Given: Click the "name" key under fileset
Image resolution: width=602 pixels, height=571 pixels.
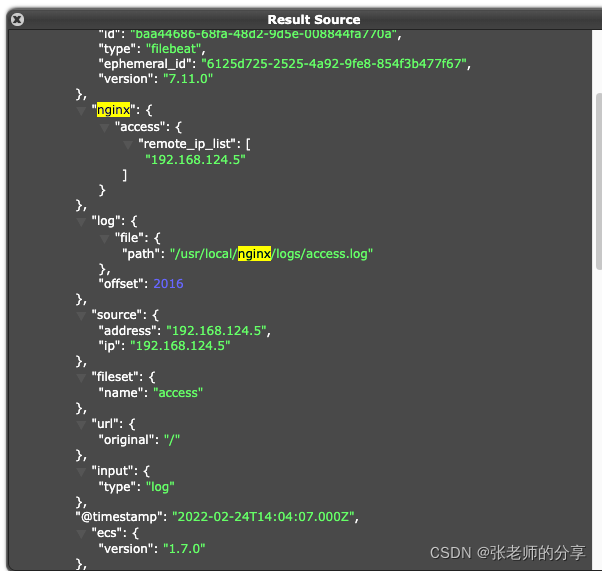Looking at the screenshot, I should point(121,393).
